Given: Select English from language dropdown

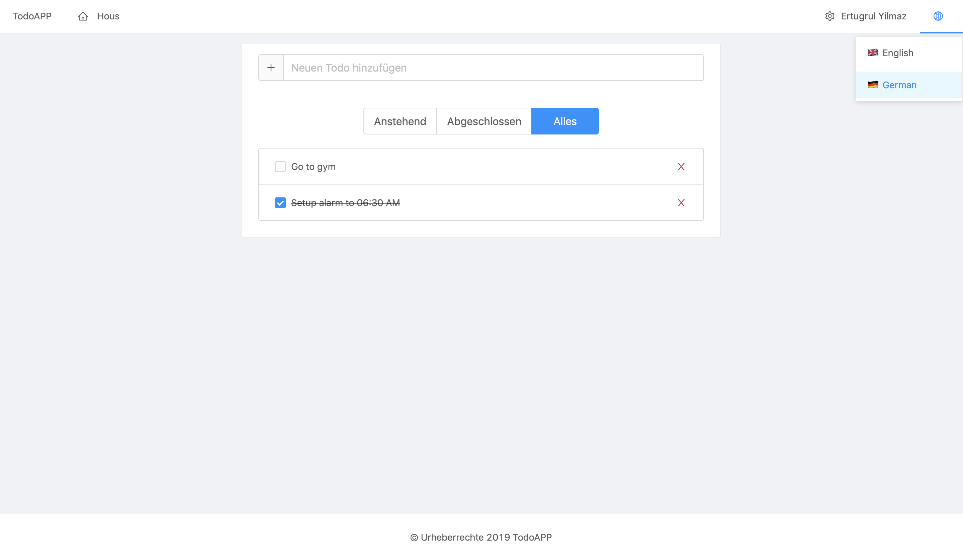Looking at the screenshot, I should 898,53.
